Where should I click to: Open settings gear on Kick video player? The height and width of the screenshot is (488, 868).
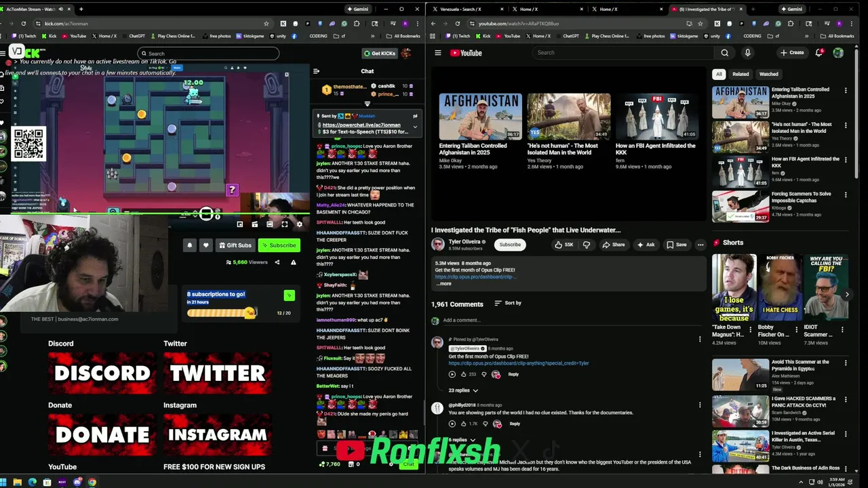click(x=299, y=224)
